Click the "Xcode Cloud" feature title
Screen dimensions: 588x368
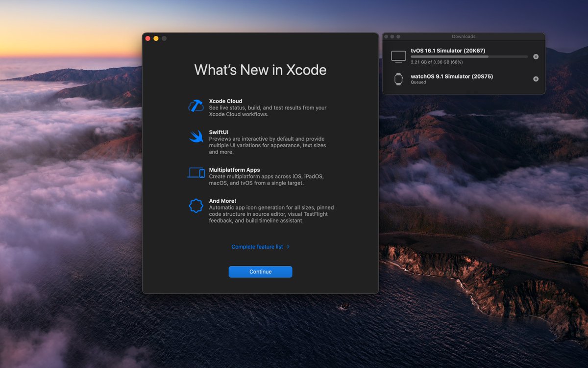point(225,101)
